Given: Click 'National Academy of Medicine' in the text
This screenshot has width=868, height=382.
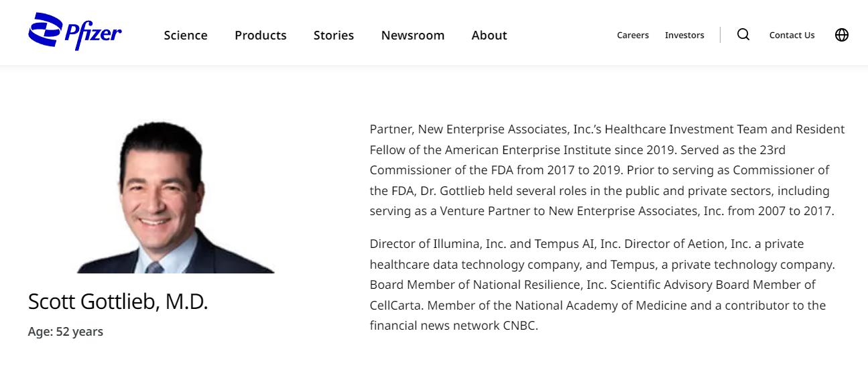Looking at the screenshot, I should (601, 306).
